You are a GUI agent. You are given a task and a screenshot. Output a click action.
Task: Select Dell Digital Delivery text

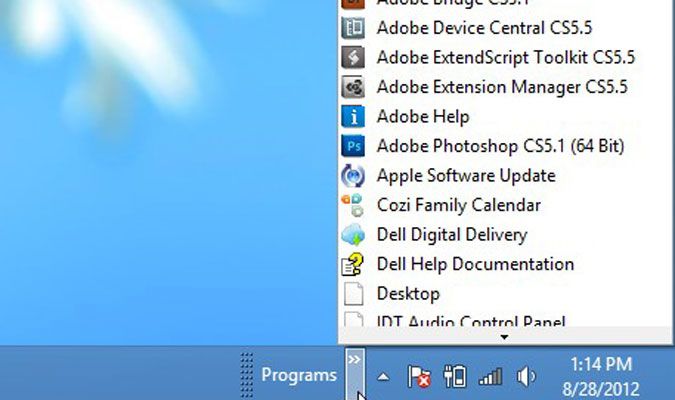click(452, 235)
